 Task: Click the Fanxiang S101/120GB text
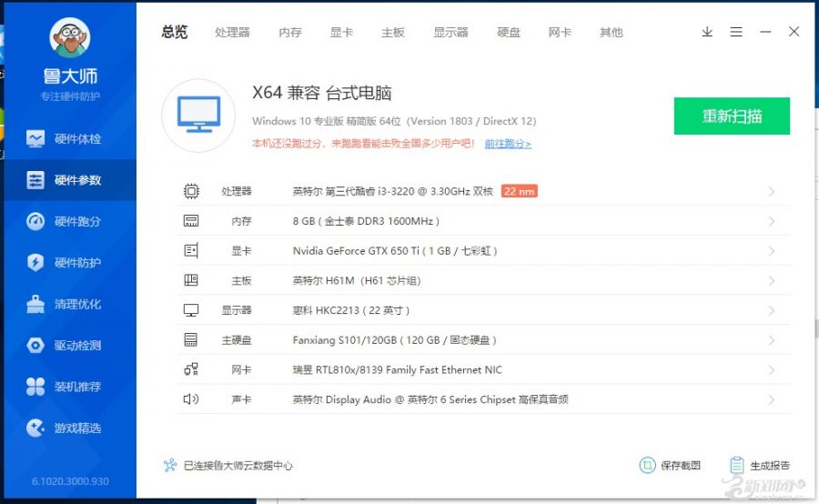click(x=394, y=340)
